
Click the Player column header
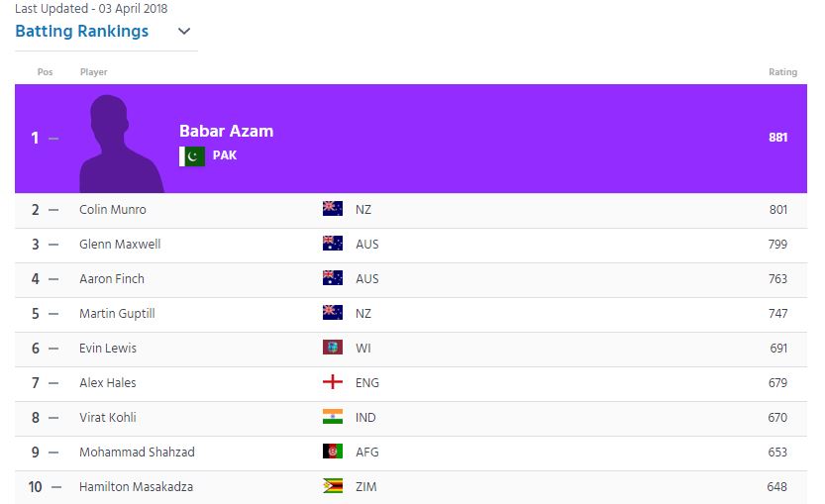click(93, 72)
